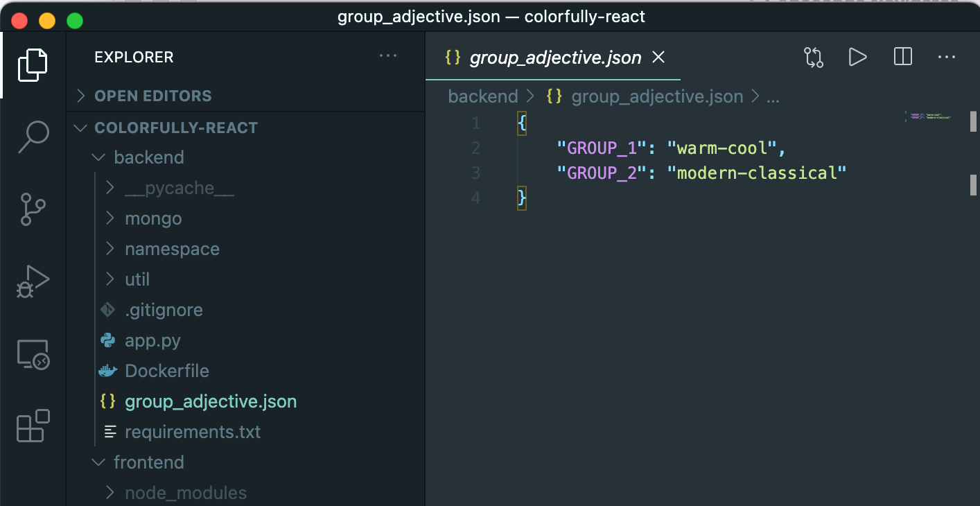
Task: Open Explorer Views and More Actions ellipsis
Action: click(x=388, y=56)
